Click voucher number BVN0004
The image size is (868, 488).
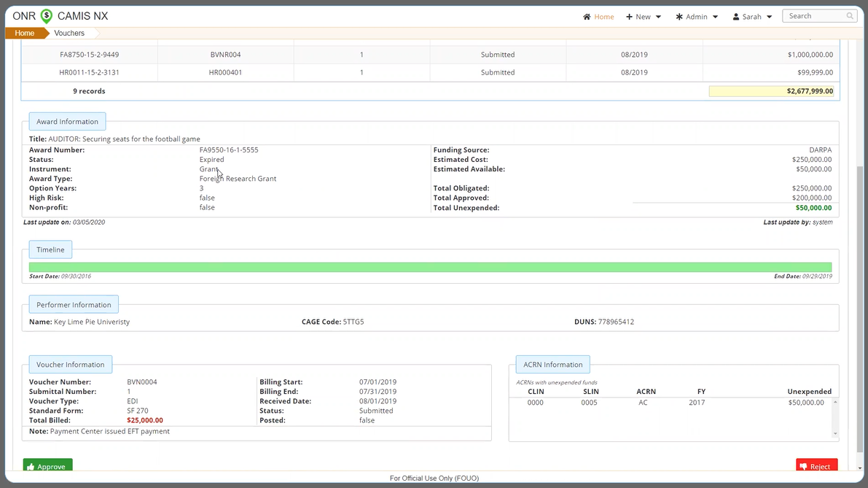141,382
